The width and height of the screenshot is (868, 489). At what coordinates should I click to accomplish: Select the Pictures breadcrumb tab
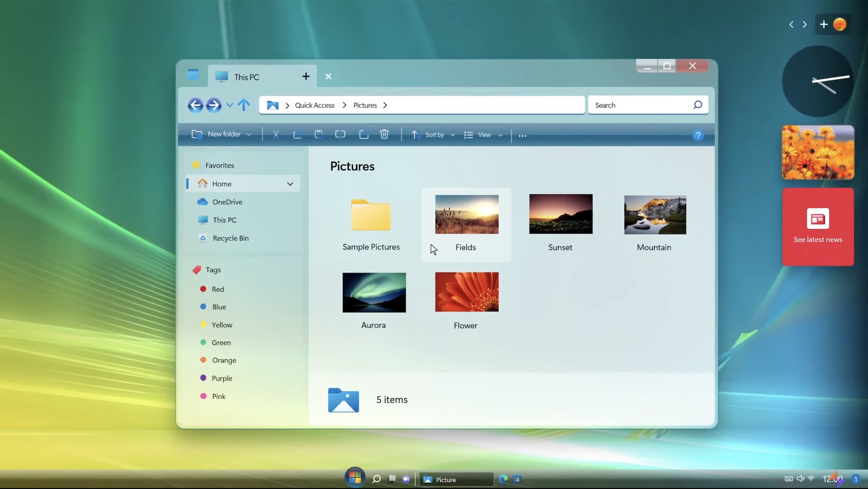click(364, 105)
